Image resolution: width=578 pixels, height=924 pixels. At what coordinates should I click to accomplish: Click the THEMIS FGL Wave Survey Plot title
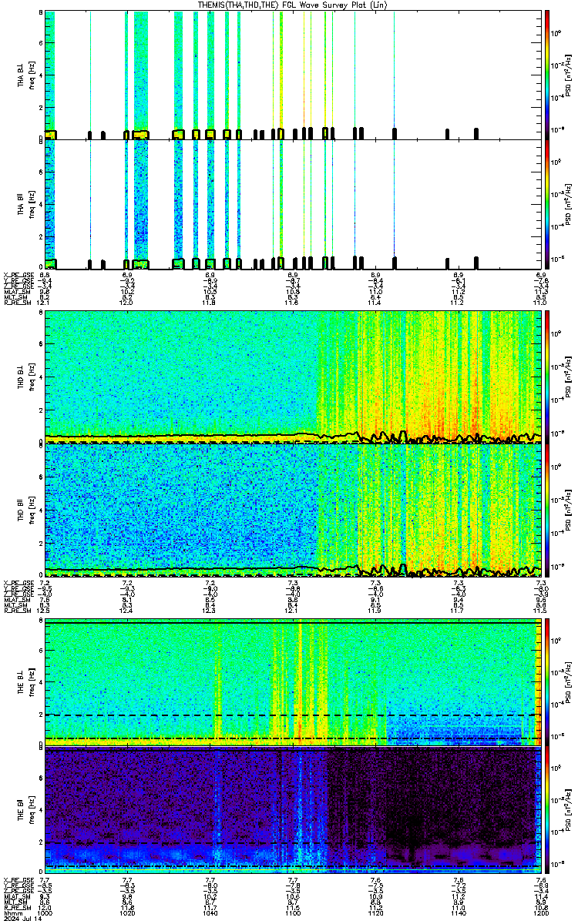pos(291,5)
